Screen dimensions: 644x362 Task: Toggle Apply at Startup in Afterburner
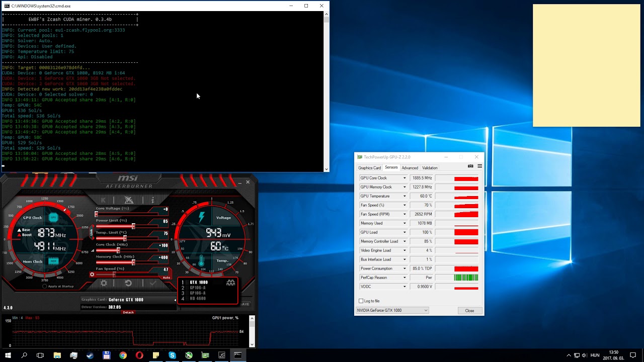click(45, 286)
